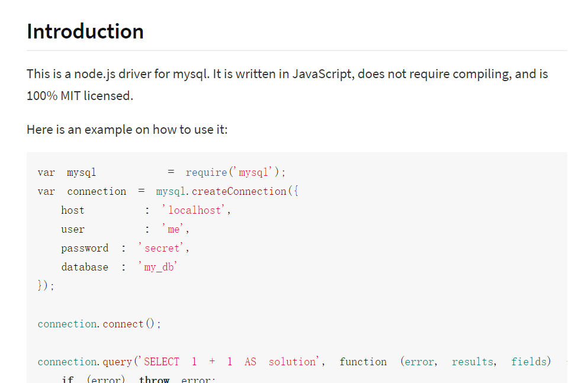Click the require('mysql') call in code
This screenshot has height=383, width=588.
235,172
